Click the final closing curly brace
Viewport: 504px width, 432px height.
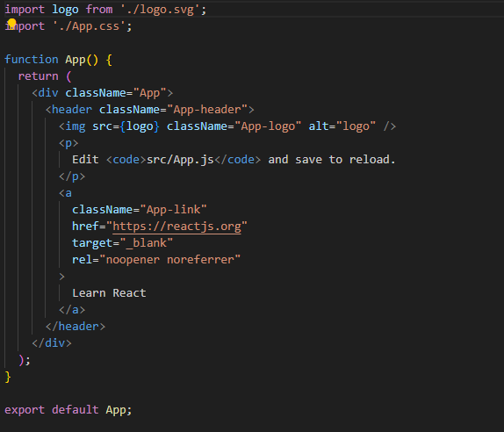pos(8,377)
